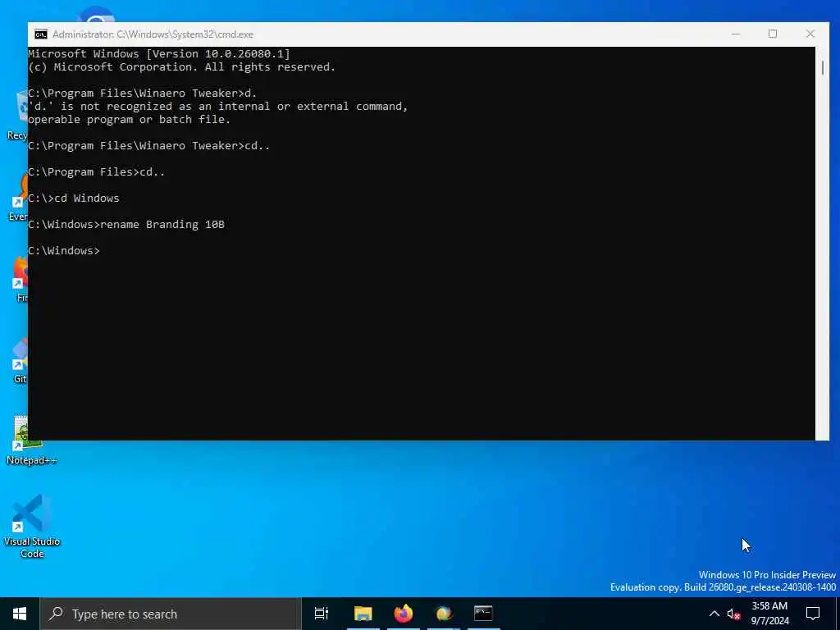Minimize the Command Prompt window
The height and width of the screenshot is (630, 840).
[736, 34]
